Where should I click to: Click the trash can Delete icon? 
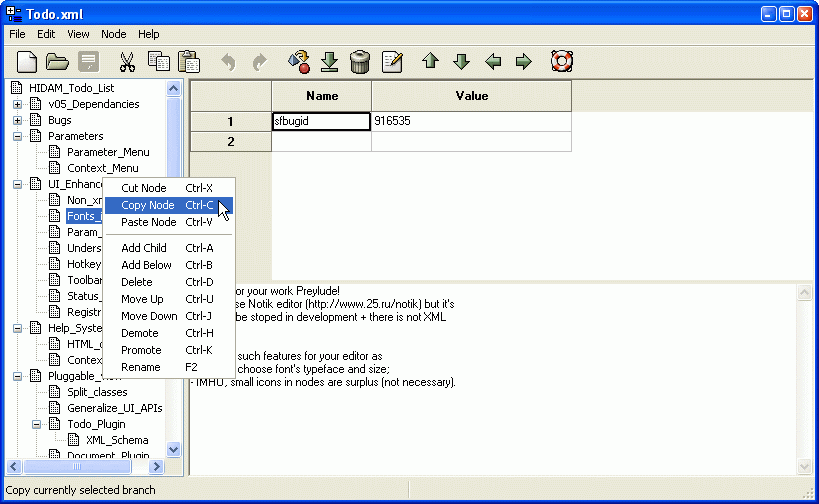pyautogui.click(x=361, y=62)
